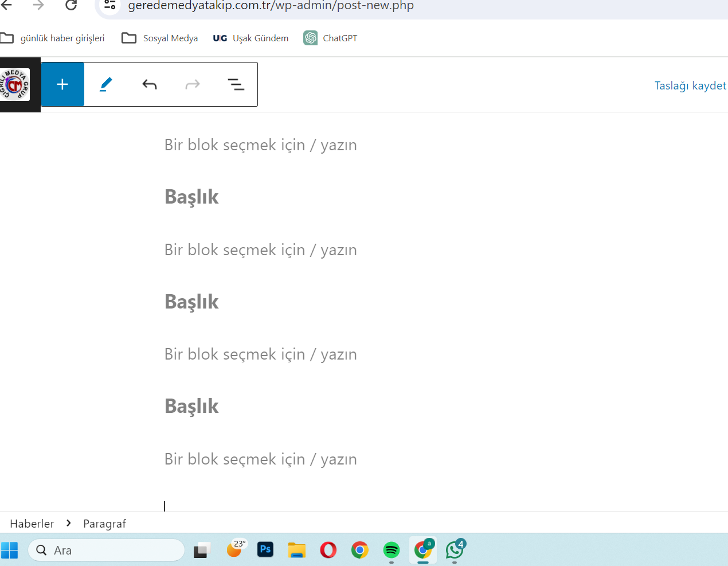
Task: Go back with browser back arrow
Action: [6, 6]
